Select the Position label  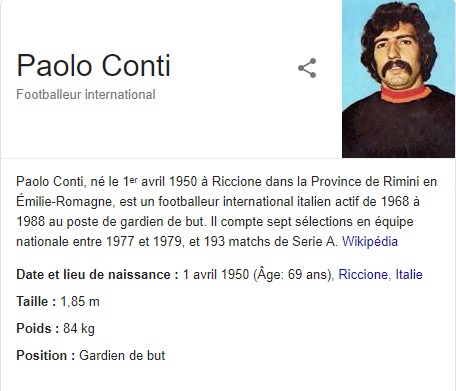(x=46, y=355)
